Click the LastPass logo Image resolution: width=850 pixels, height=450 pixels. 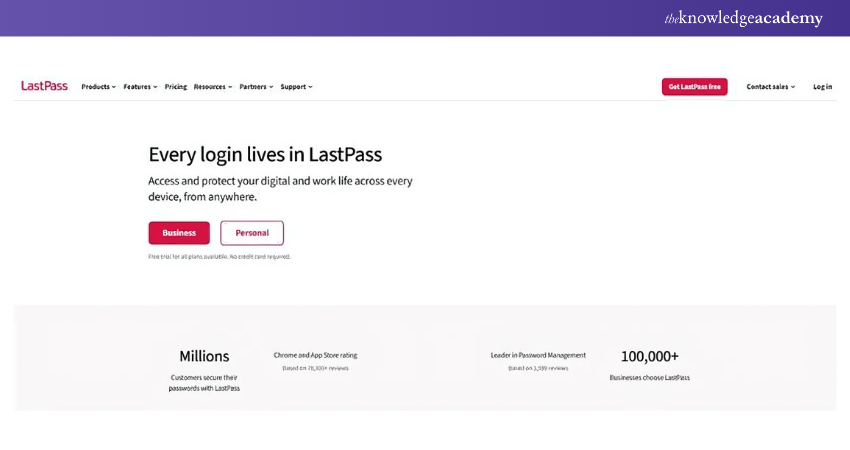(44, 86)
